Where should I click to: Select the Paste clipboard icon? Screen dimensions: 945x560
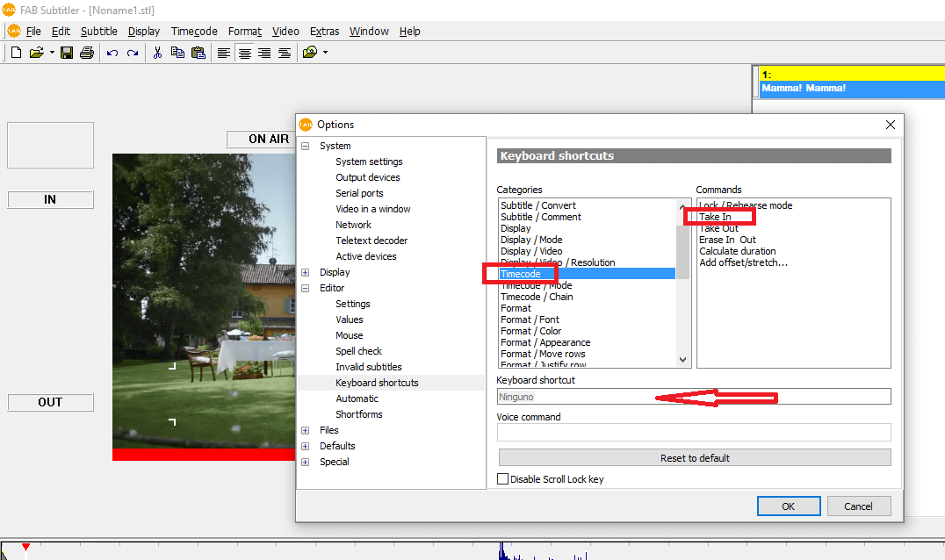[198, 53]
